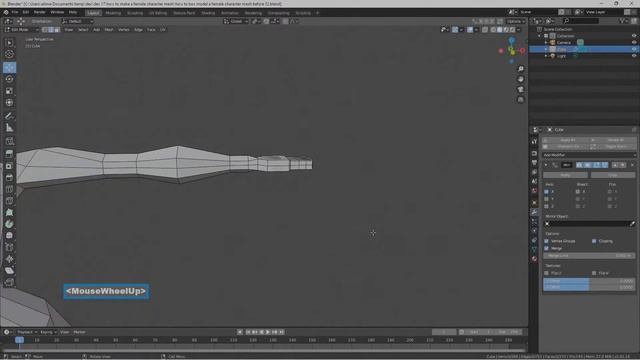640x360 pixels.
Task: Click the modifier Apply button
Action: (565, 175)
